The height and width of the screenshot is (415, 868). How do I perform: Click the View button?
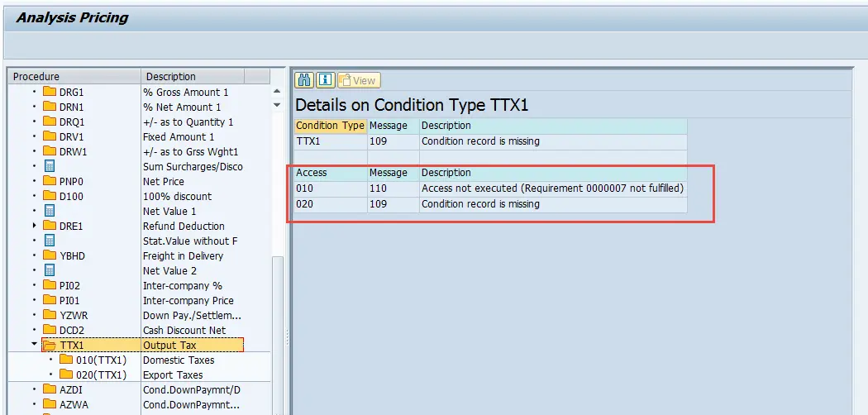[360, 80]
